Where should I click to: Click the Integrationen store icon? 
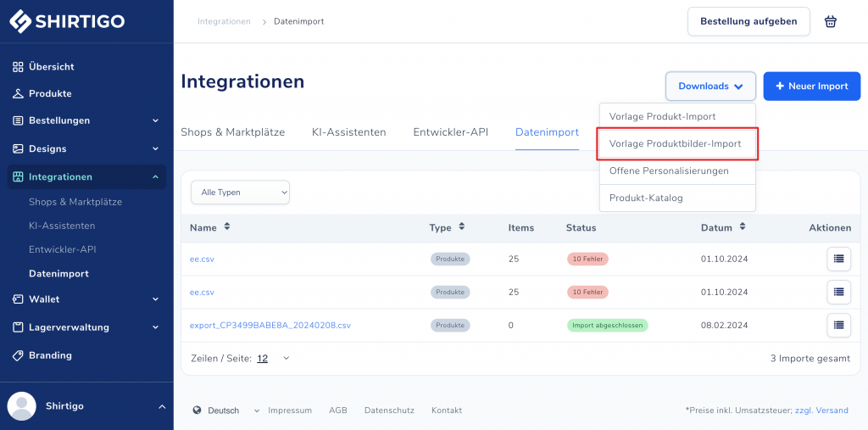[x=19, y=176]
